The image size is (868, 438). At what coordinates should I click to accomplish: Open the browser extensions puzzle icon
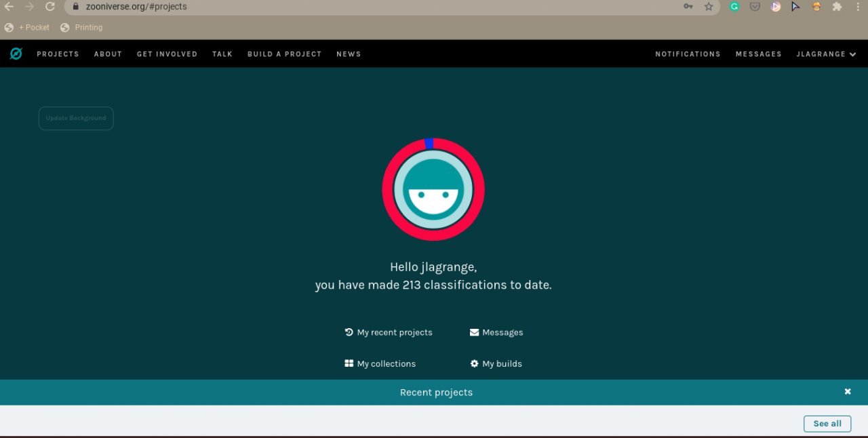tap(837, 7)
